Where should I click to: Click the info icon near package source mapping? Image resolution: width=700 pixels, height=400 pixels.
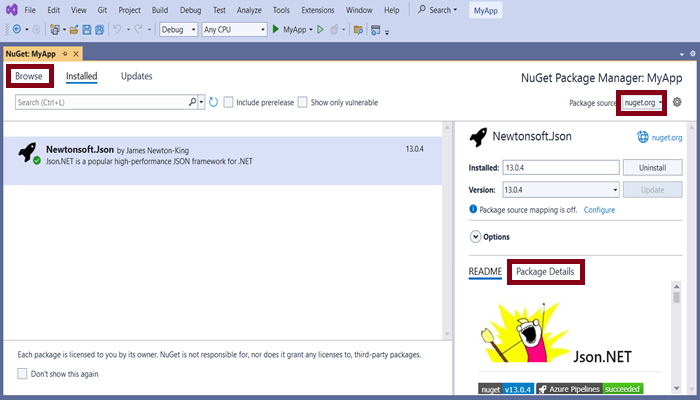point(473,209)
